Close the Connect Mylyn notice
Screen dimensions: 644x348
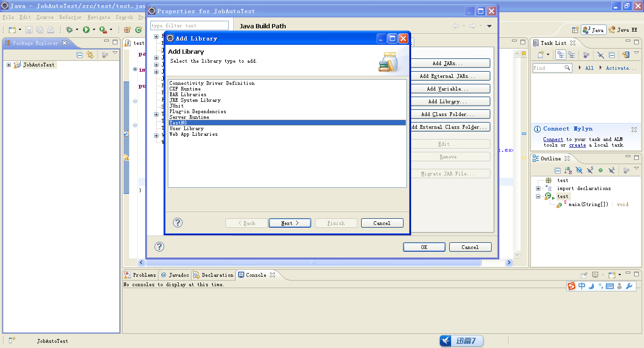click(634, 129)
